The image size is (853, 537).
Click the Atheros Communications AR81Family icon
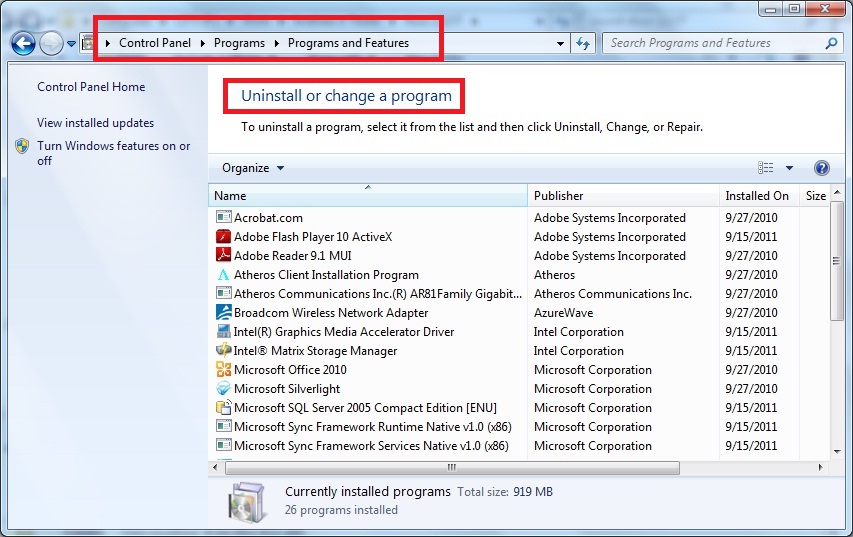224,293
